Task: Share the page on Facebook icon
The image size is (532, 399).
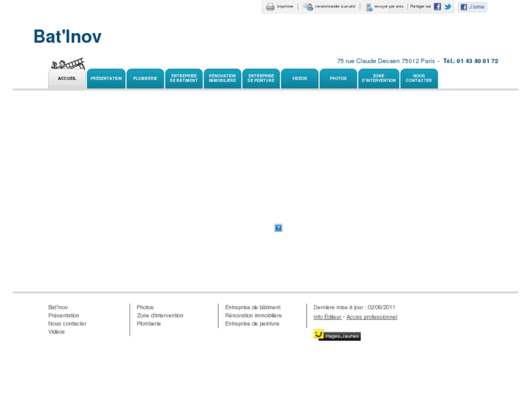Action: 438,7
